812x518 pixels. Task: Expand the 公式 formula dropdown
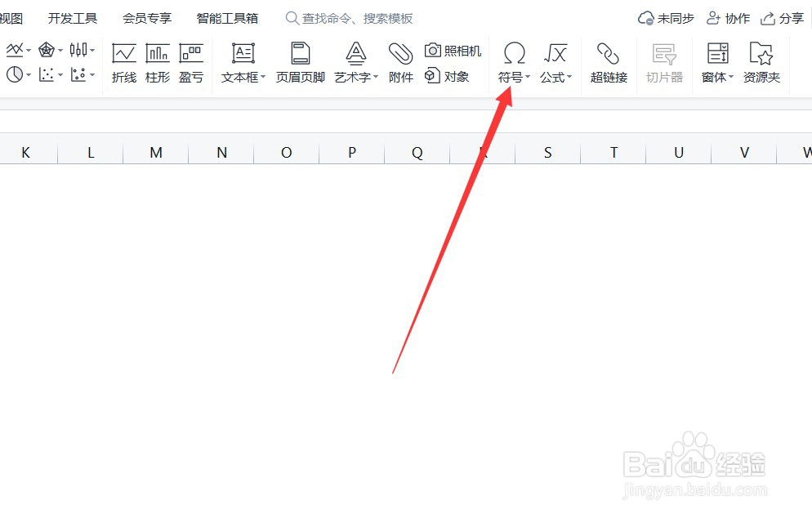click(556, 78)
